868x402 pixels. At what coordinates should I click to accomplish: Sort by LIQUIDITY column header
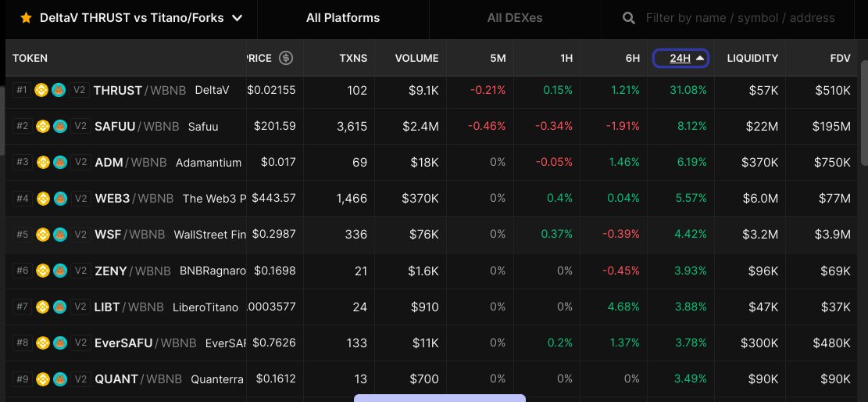click(x=752, y=58)
